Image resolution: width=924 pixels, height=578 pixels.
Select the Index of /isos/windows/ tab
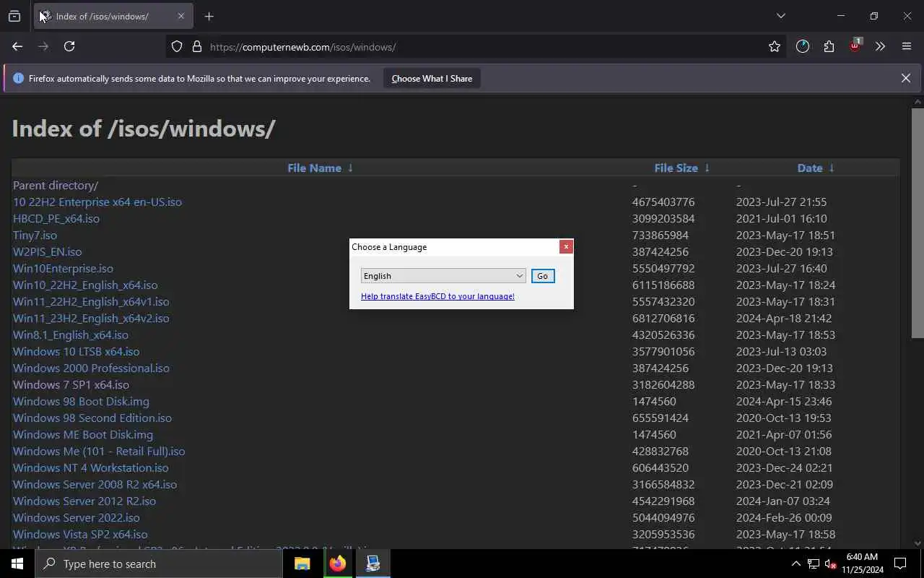pyautogui.click(x=112, y=16)
